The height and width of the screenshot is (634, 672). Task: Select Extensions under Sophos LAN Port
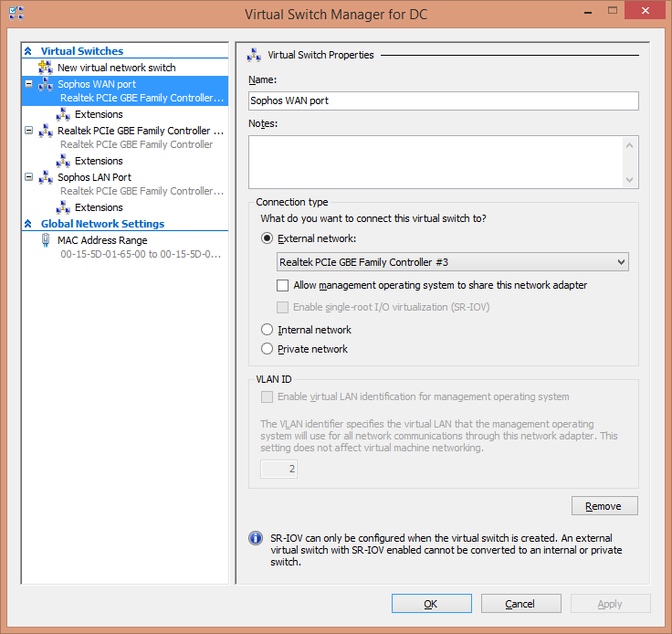(x=99, y=207)
